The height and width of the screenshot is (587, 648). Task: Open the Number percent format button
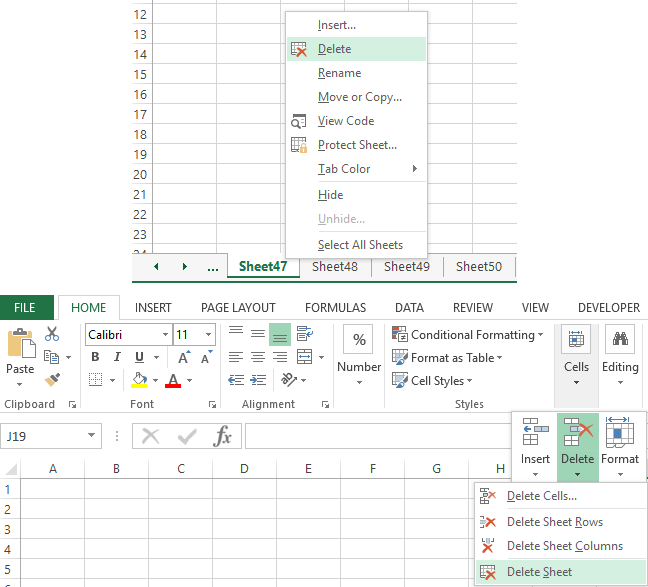coord(359,339)
